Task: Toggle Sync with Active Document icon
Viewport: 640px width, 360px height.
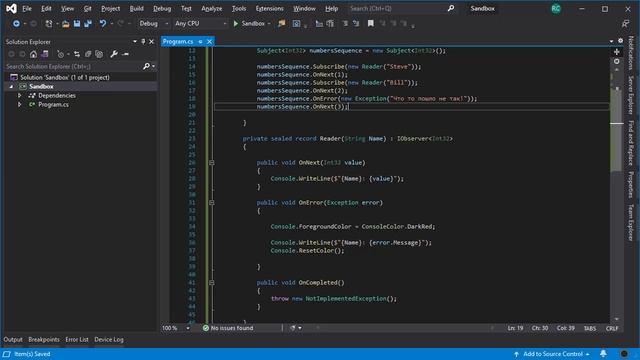Action: click(77, 54)
